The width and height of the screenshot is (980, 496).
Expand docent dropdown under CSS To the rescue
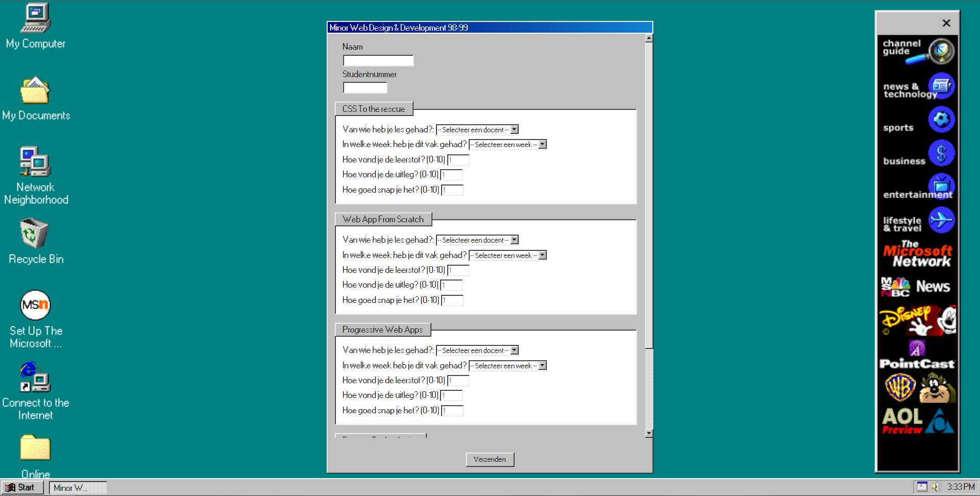point(514,130)
